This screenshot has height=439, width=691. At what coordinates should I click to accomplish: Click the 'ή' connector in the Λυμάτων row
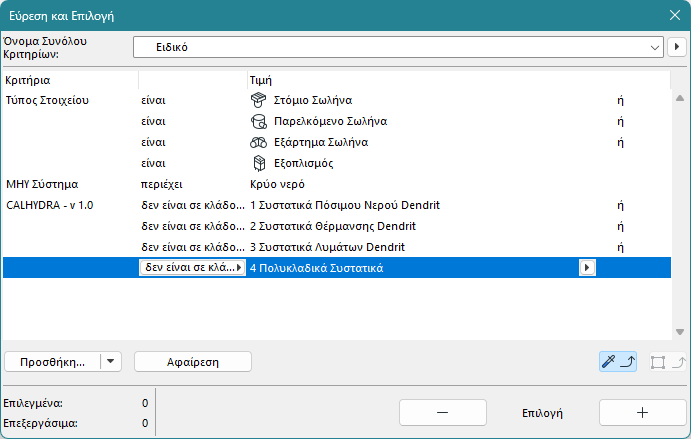click(x=620, y=247)
